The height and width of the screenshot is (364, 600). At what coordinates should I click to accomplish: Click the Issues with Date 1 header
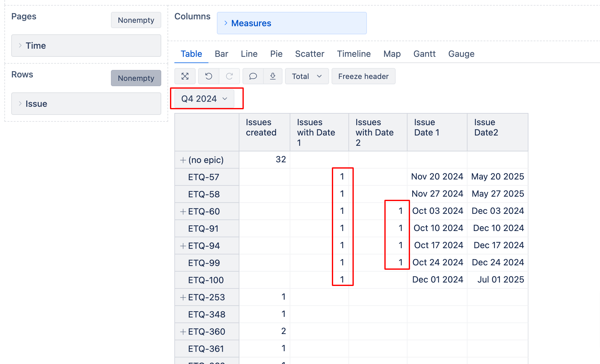tap(319, 132)
